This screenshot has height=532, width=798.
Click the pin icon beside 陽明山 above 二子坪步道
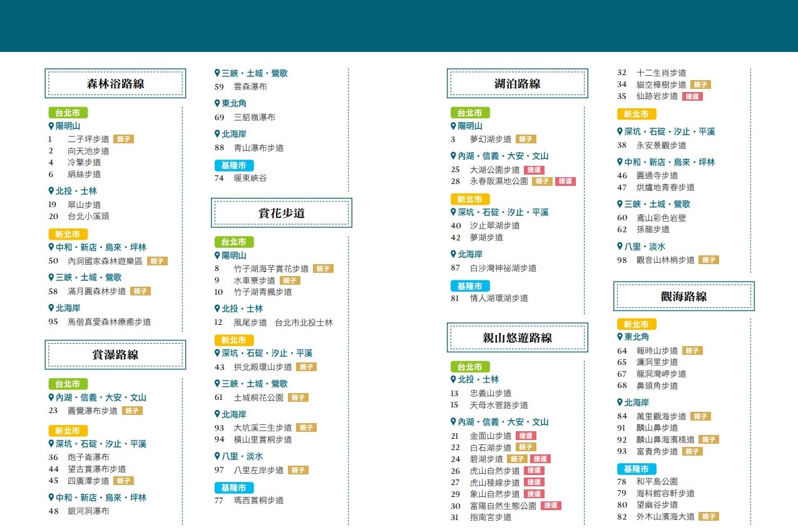pyautogui.click(x=51, y=126)
